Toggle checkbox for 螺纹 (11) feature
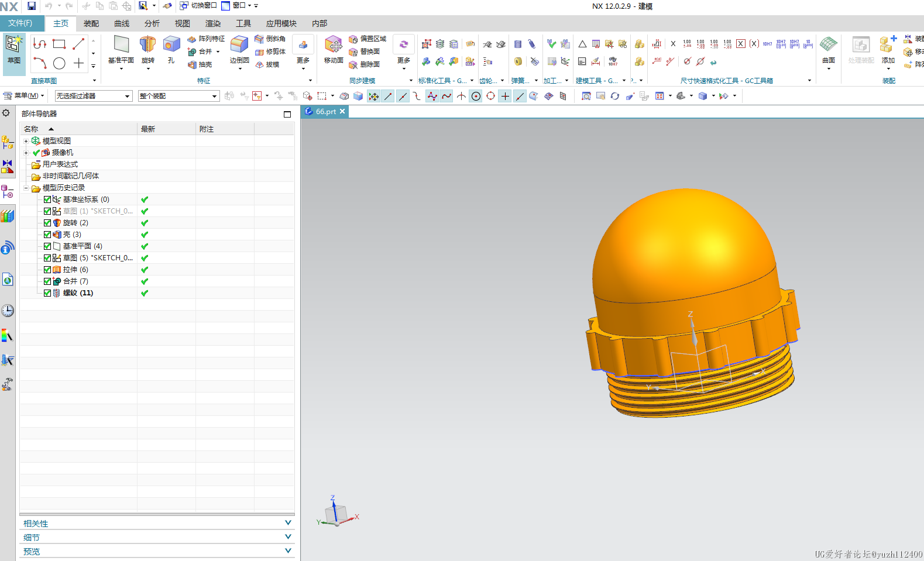Viewport: 924px width, 561px height. pyautogui.click(x=47, y=293)
